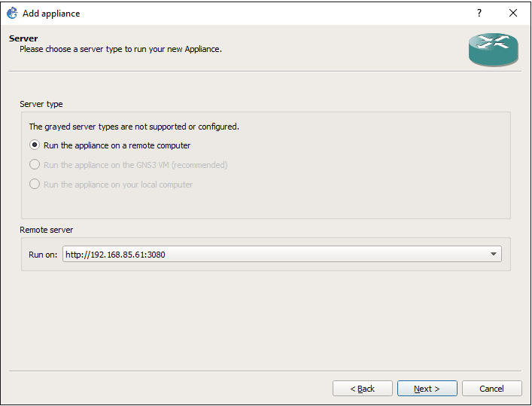Click the blue router icon
532x406 pixels.
coord(493,50)
